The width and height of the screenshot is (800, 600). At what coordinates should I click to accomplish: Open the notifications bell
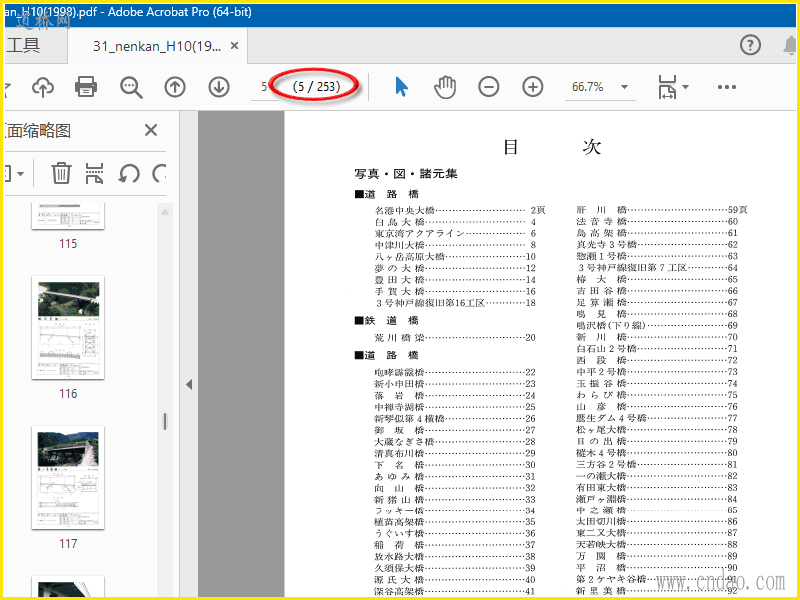pos(790,45)
